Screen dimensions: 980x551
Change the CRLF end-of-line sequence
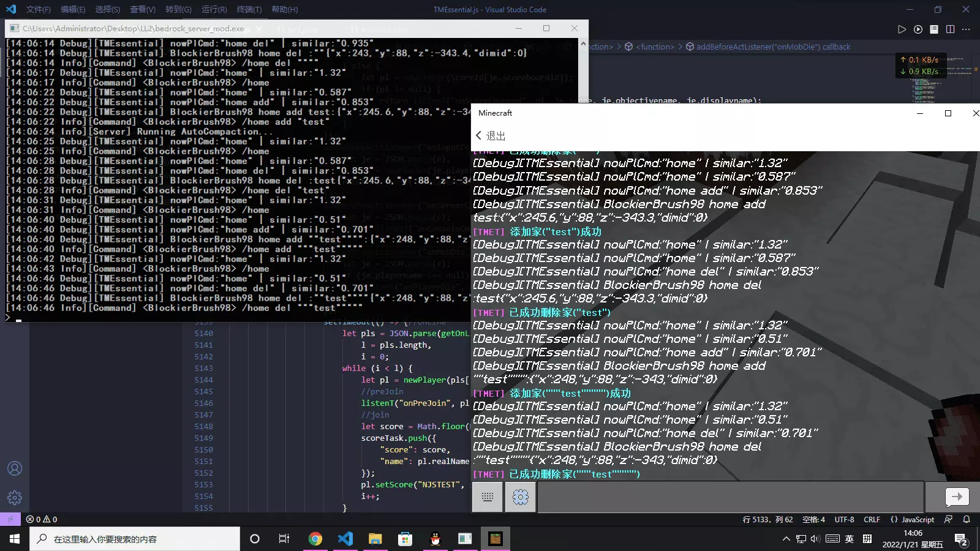click(x=872, y=519)
